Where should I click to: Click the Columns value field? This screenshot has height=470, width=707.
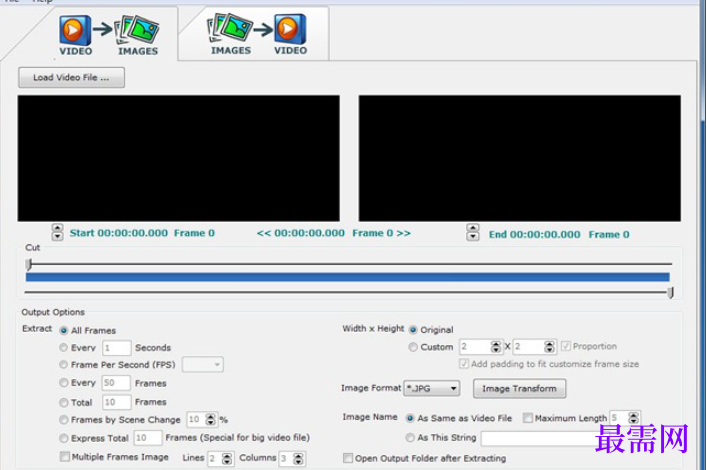[286, 459]
